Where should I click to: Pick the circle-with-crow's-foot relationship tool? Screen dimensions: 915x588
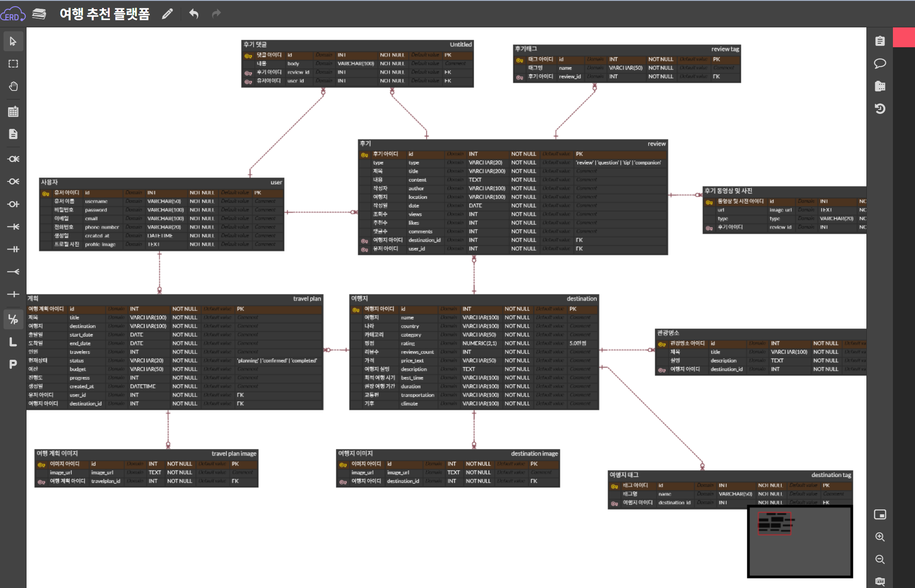click(13, 181)
